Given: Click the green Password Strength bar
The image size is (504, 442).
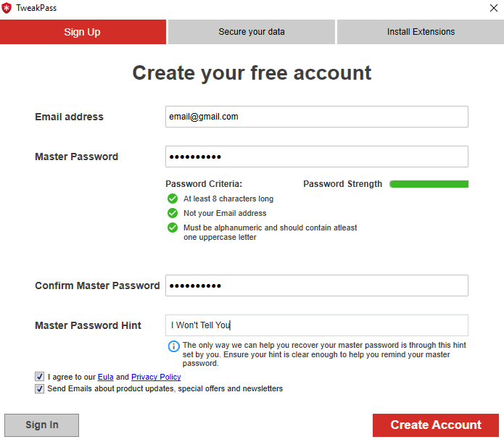Looking at the screenshot, I should 429,184.
